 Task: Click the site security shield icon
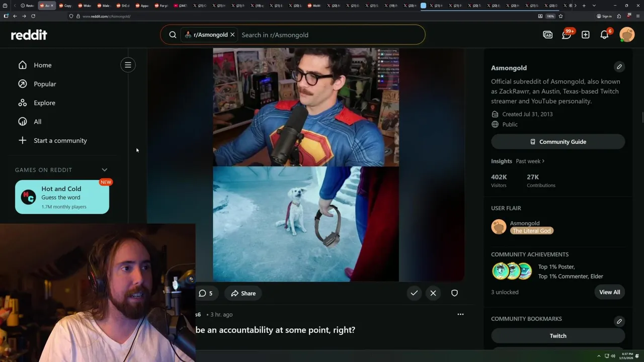(71, 16)
